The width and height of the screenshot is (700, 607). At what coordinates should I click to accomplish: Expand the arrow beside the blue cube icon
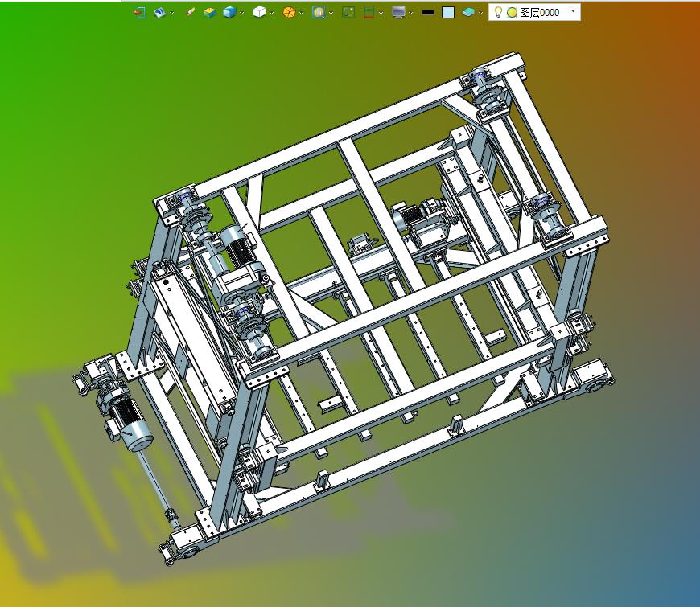[242, 13]
